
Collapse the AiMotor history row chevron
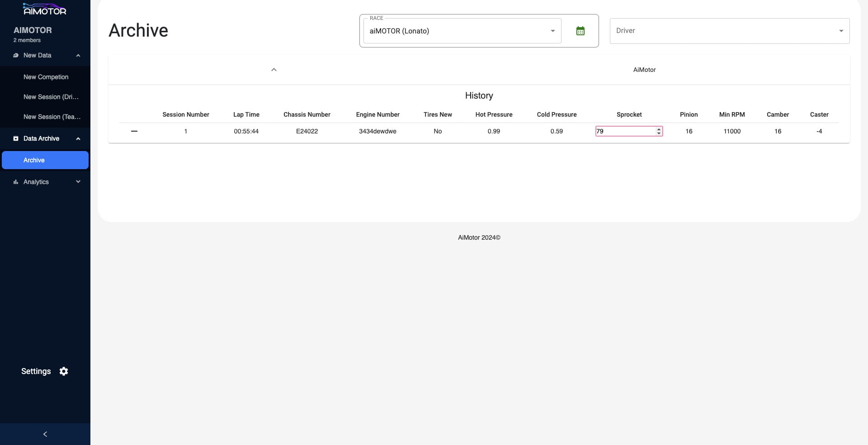coord(274,70)
